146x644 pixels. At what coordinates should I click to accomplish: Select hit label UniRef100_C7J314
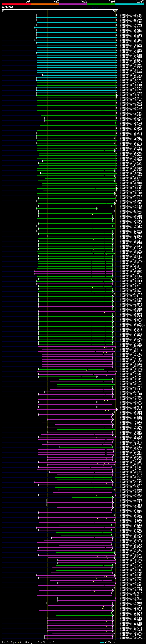pos(131,103)
